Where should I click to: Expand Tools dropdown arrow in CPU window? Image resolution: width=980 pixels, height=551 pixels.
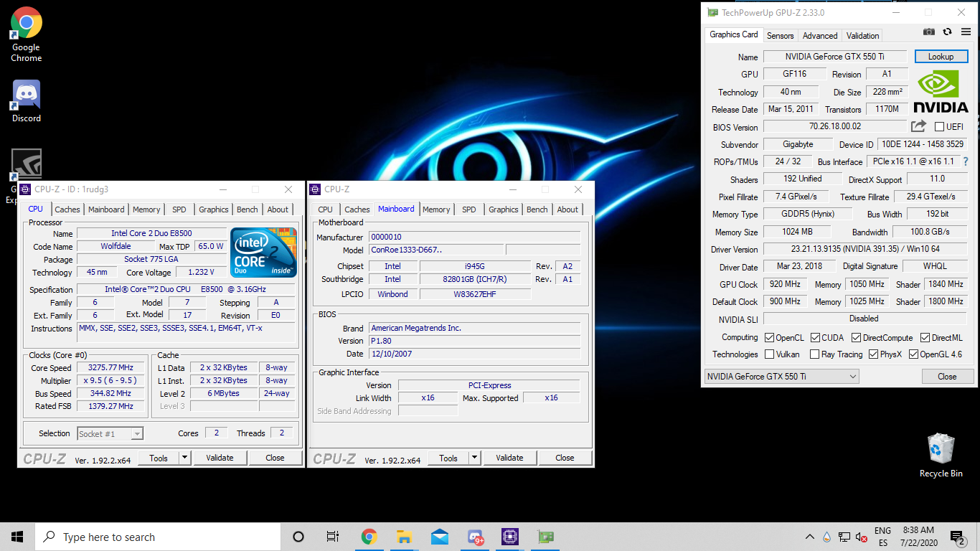(184, 458)
